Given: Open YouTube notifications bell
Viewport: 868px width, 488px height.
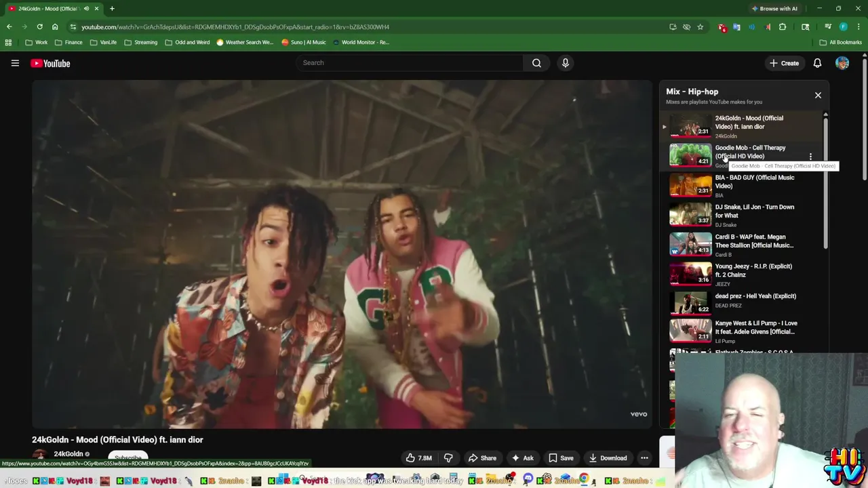Looking at the screenshot, I should (x=817, y=63).
